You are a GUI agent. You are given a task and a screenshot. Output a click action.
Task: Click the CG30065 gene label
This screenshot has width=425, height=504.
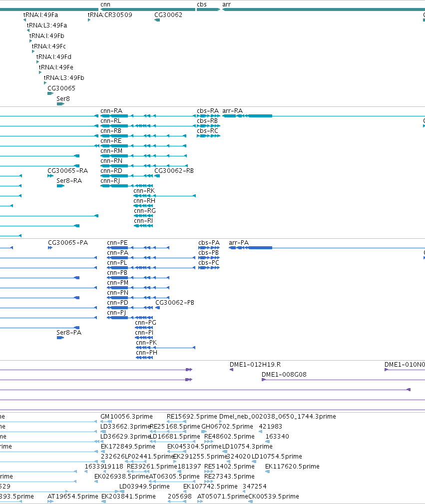point(61,88)
